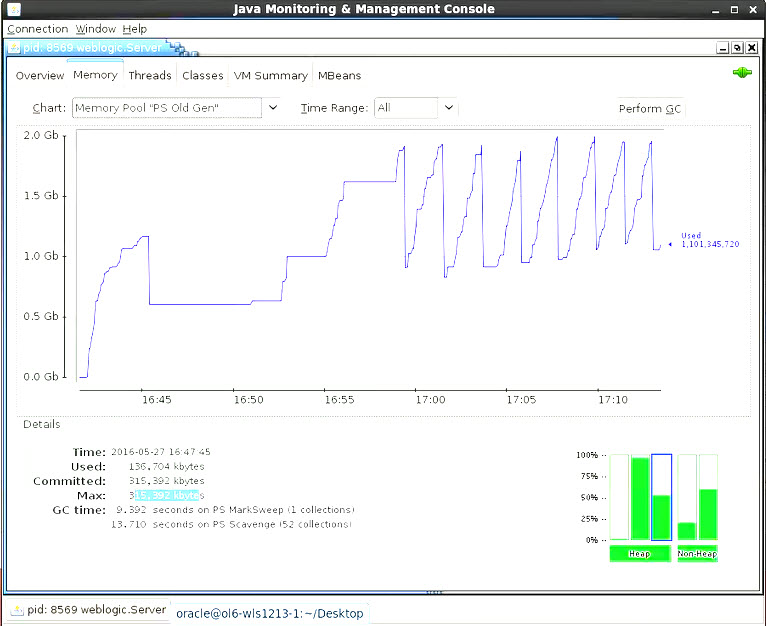Click the Java icon in the title bar

[14, 9]
